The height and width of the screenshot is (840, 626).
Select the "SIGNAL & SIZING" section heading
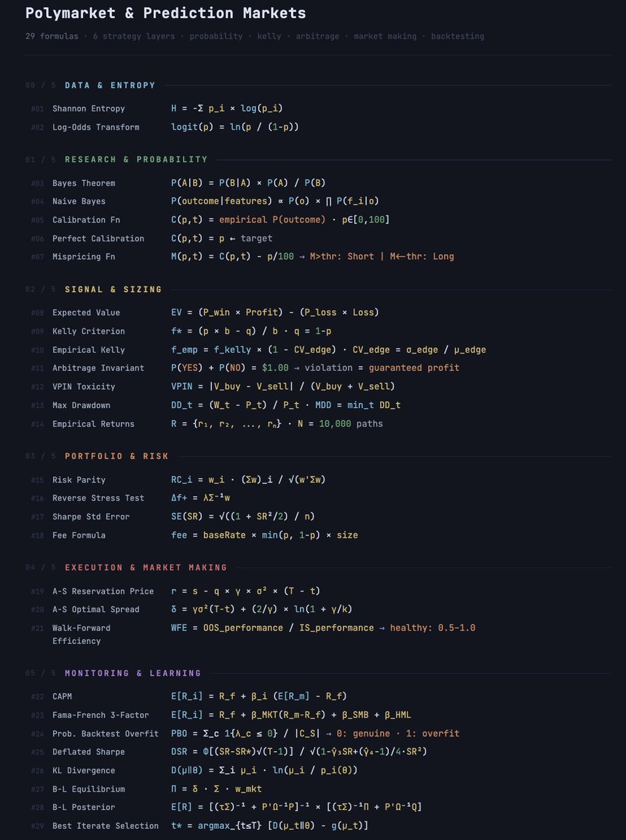point(113,289)
